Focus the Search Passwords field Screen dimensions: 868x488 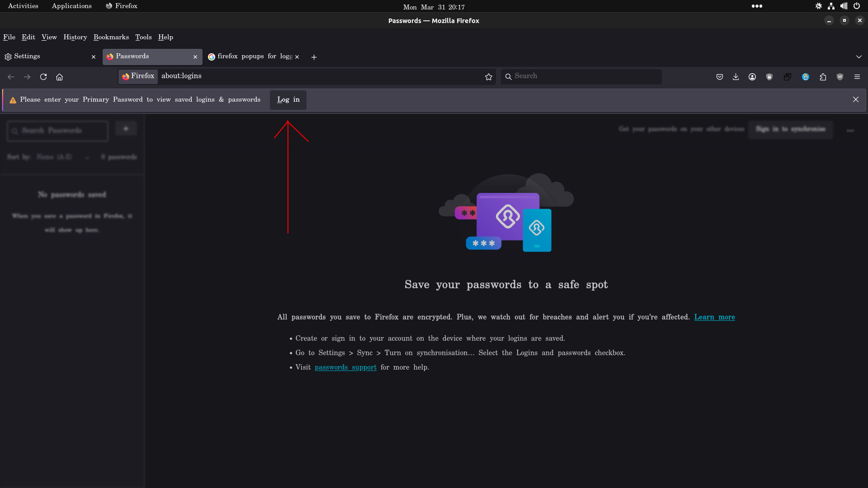tap(57, 131)
